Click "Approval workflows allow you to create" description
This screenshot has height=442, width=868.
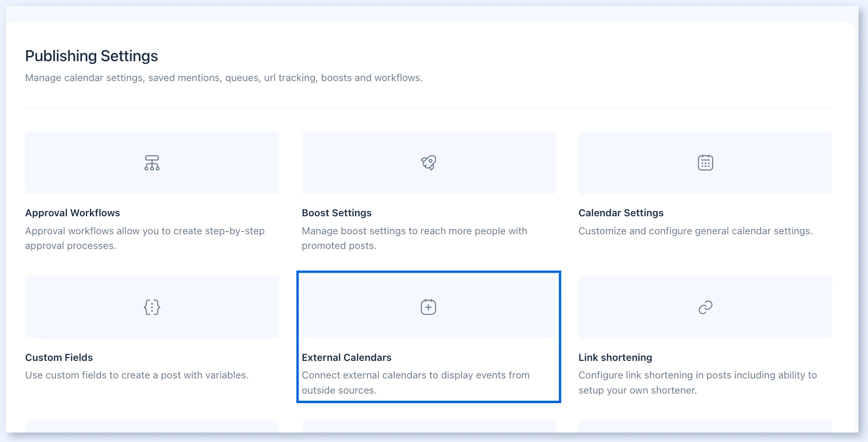click(145, 238)
